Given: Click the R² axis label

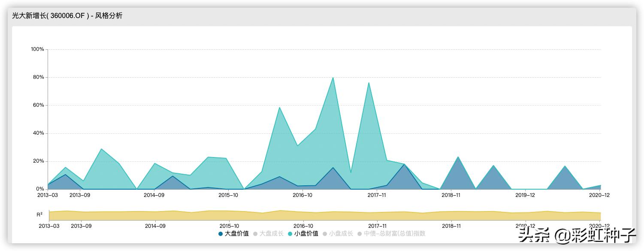Looking at the screenshot, I should click(x=39, y=214).
